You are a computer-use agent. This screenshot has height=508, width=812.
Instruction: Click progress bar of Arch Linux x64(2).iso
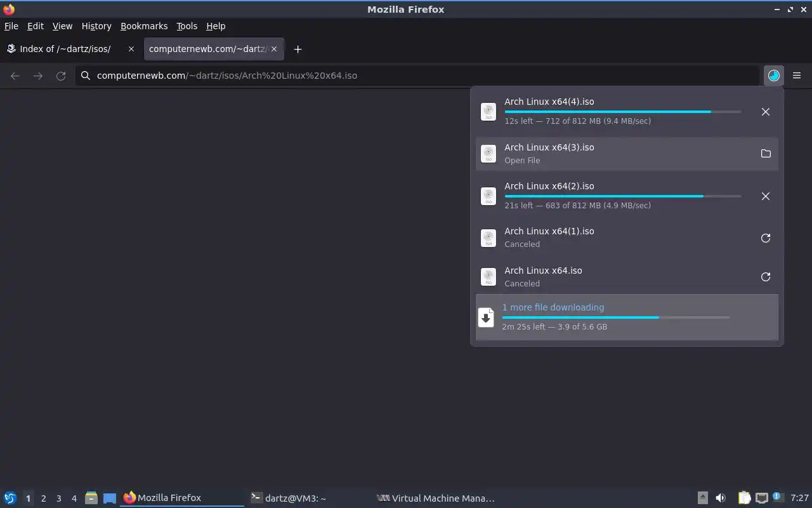point(623,196)
